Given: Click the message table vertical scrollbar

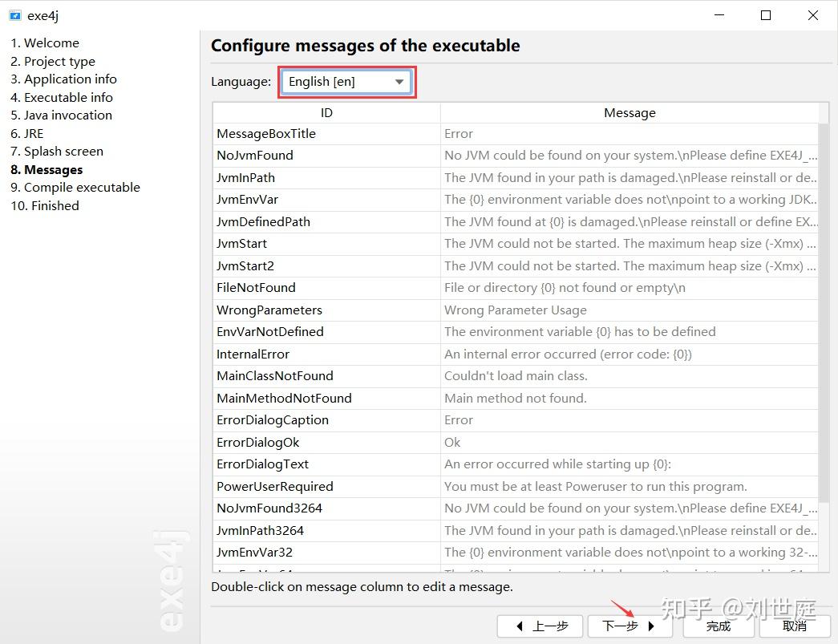Looking at the screenshot, I should point(824,321).
